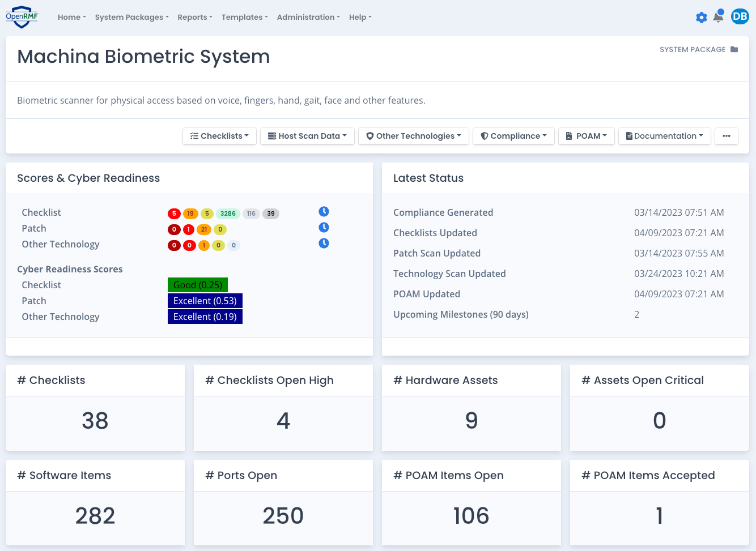Open the Templates menu
The image size is (756, 551).
245,17
